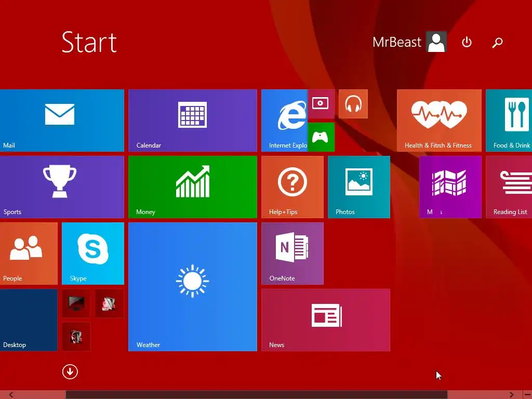The width and height of the screenshot is (532, 399).
Task: Open the Maps tile
Action: pyautogui.click(x=450, y=187)
